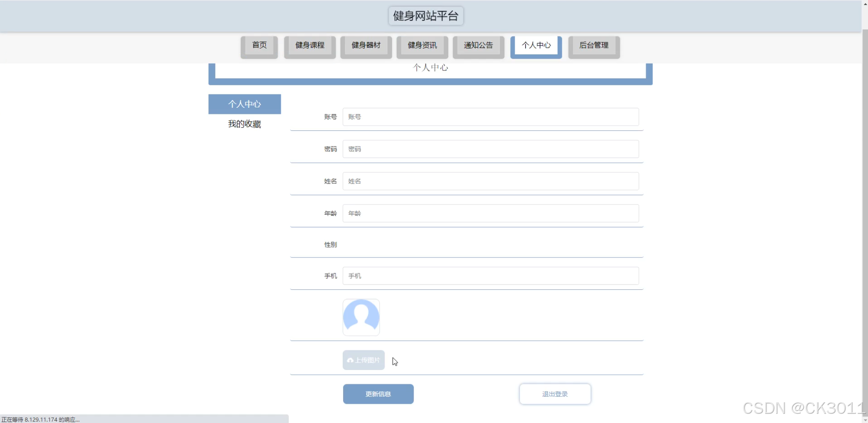Click the scrollbar up arrow
868x423 pixels.
[864, 4]
